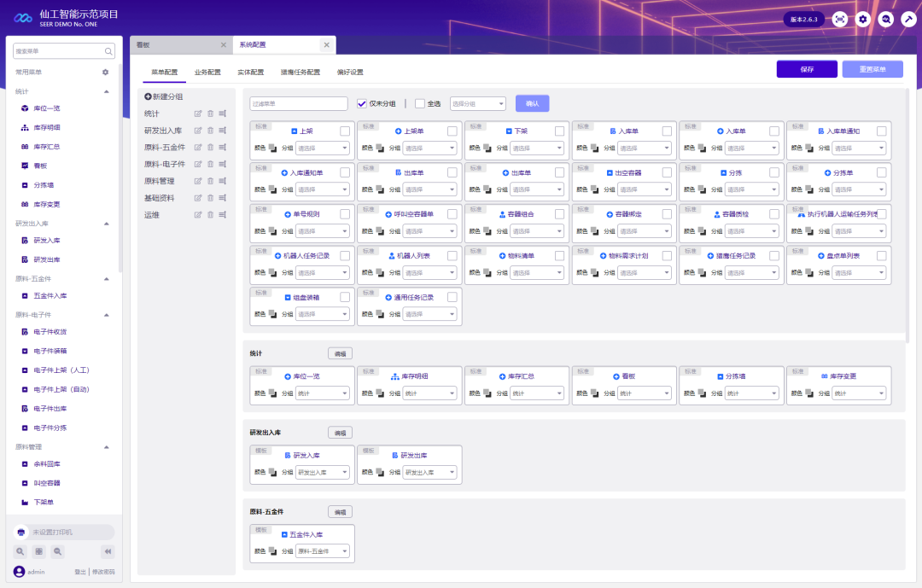Click the color swatch on 五金件入库 card

pos(272,551)
